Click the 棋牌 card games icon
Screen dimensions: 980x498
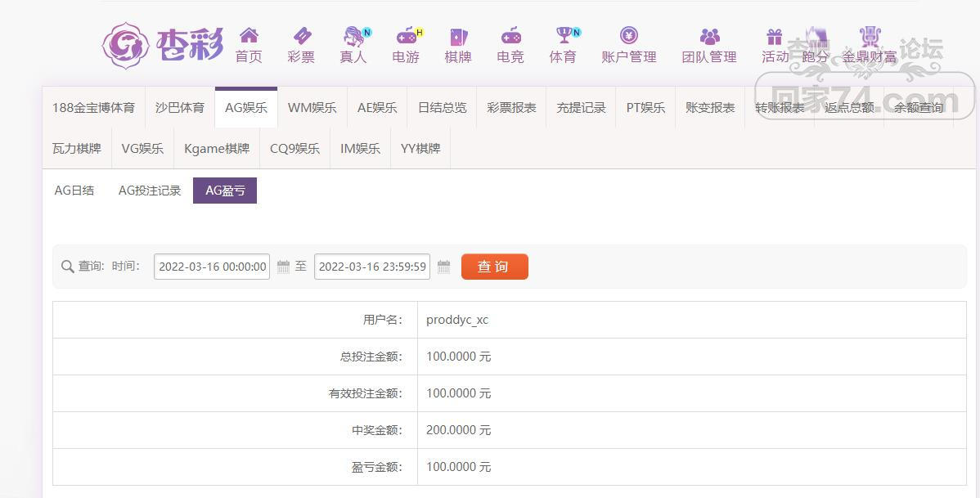(458, 36)
